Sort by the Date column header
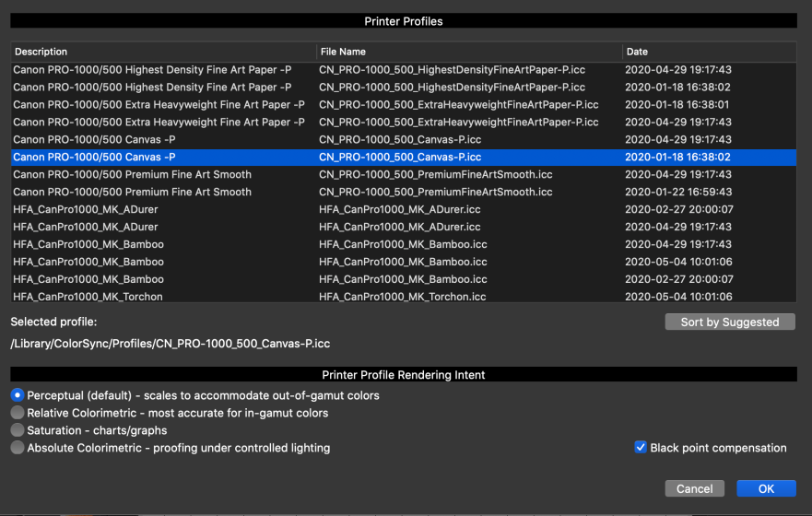 [x=709, y=52]
